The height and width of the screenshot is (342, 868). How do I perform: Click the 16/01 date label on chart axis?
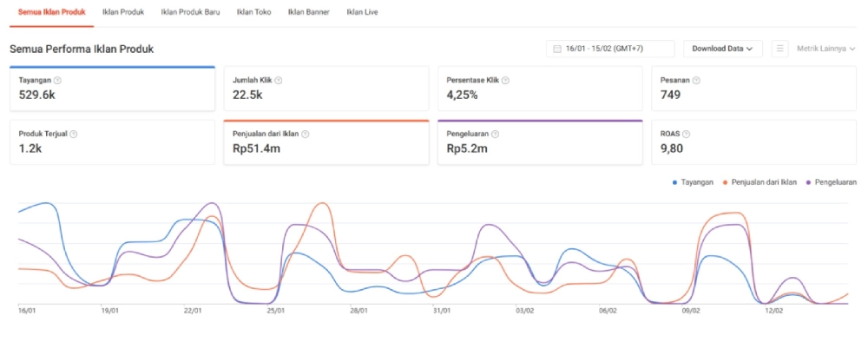click(27, 311)
